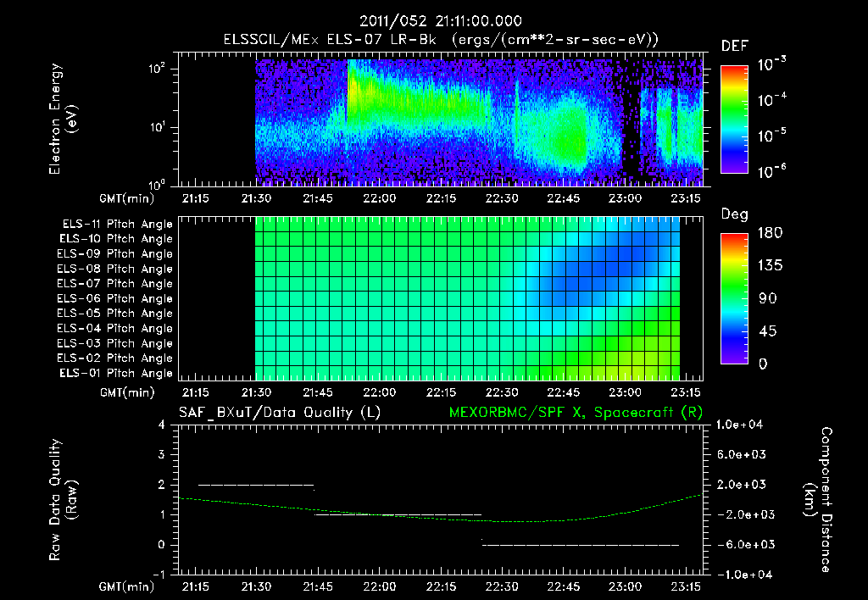The image size is (868, 600).
Task: Select the ELS-03 Pitch Angle row label
Action: [114, 343]
